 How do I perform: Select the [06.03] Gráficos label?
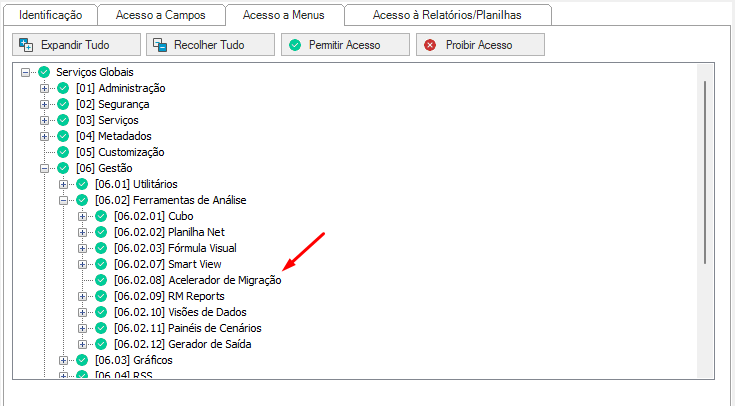134,360
